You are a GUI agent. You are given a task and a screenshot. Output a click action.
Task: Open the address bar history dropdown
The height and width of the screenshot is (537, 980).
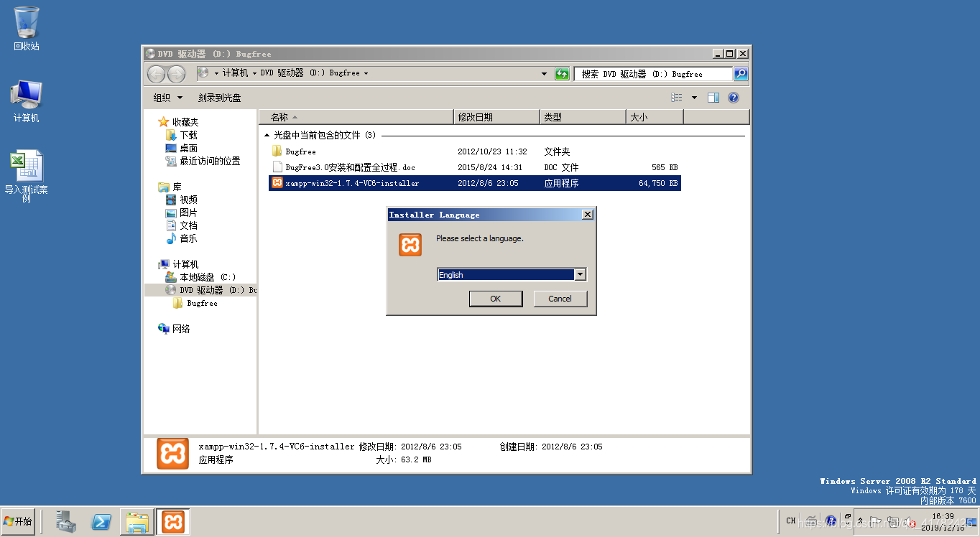point(544,73)
